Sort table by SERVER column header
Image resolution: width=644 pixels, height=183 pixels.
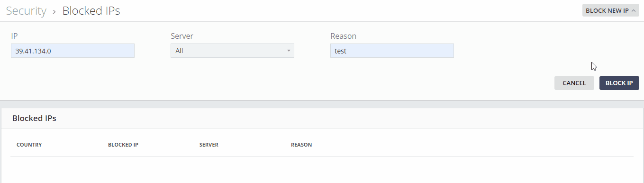[209, 145]
